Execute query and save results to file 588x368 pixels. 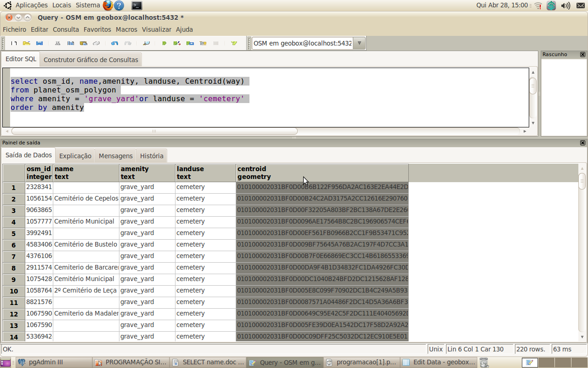point(190,43)
